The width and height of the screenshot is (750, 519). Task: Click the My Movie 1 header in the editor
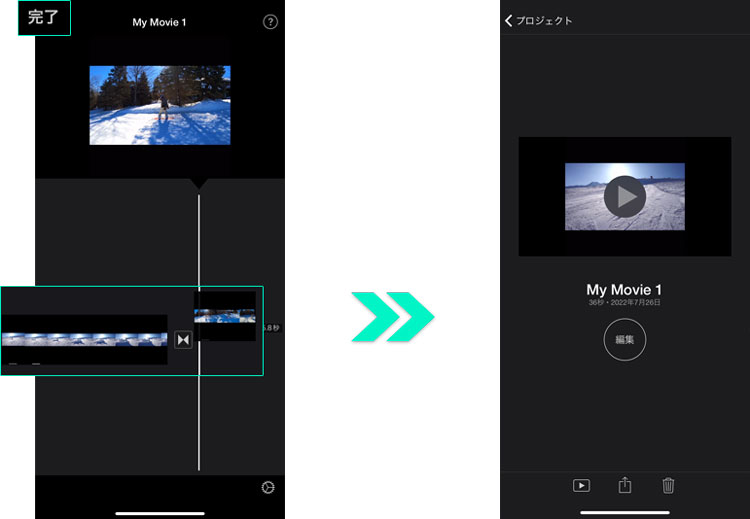pos(160,22)
